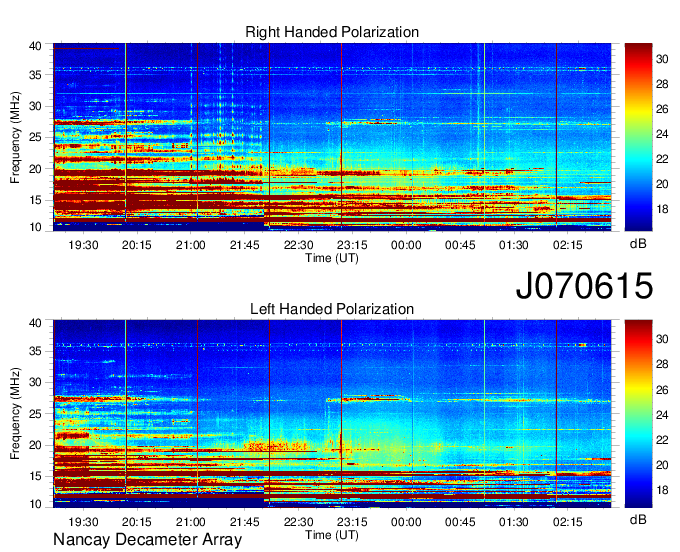Screen dimensions: 680x552
Task: Click 21:45 tick under Left Handed plot
Action: [245, 522]
